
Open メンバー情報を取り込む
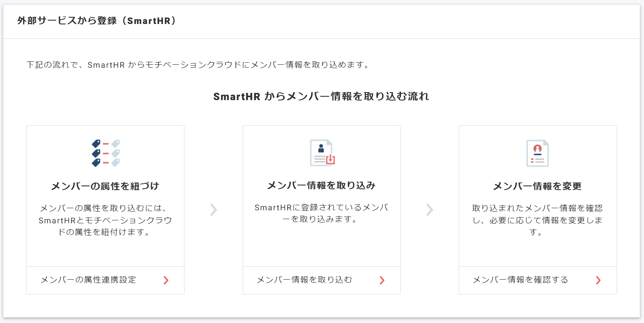304,280
